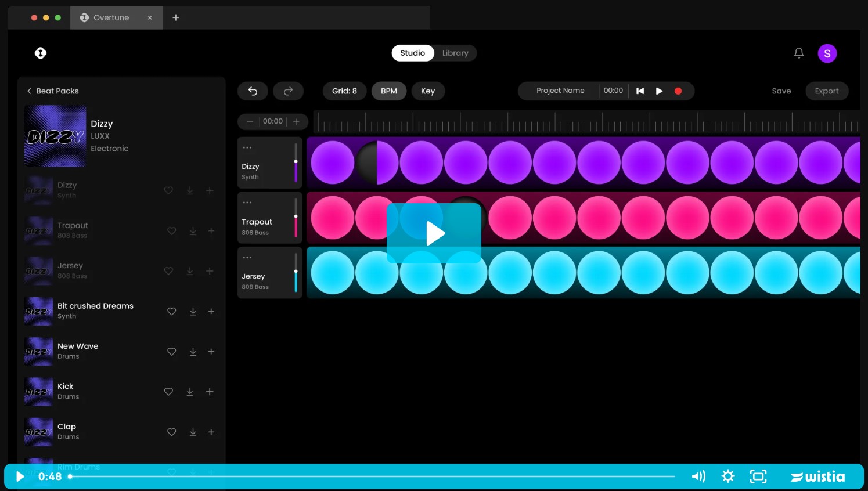This screenshot has width=868, height=491.
Task: Add the Kick drums track
Action: pyautogui.click(x=210, y=392)
